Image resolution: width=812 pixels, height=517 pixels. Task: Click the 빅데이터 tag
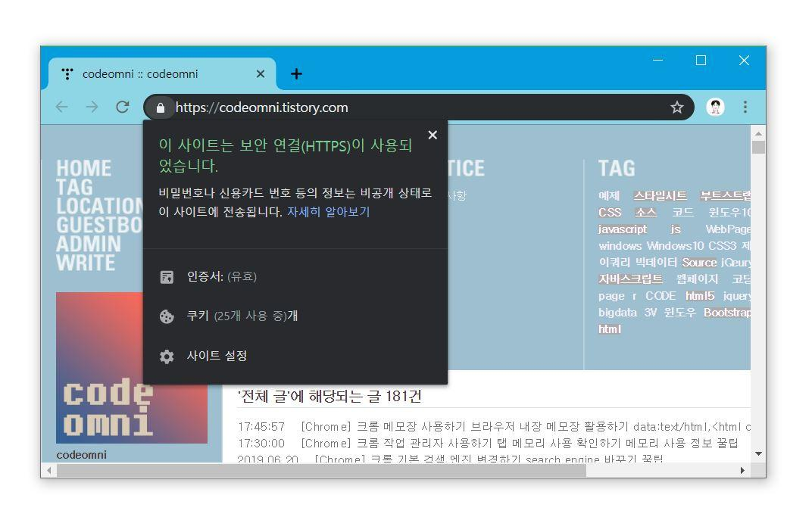[x=656, y=263]
